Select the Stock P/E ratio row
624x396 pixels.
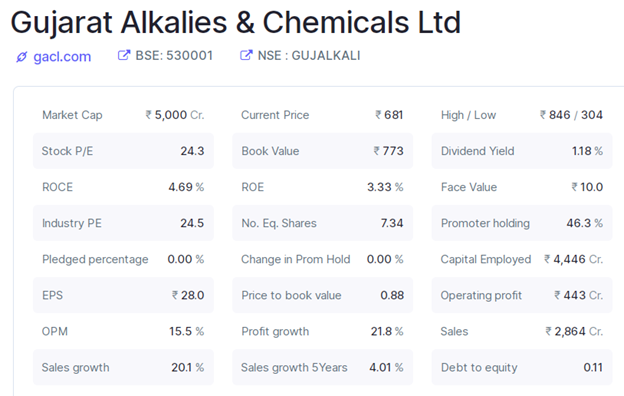click(123, 151)
